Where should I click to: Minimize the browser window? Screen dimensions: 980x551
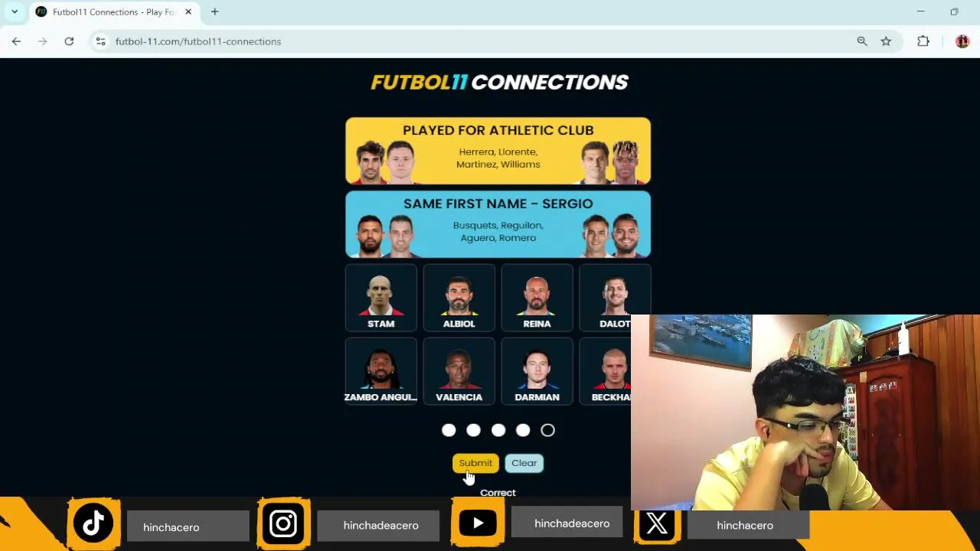pos(920,11)
